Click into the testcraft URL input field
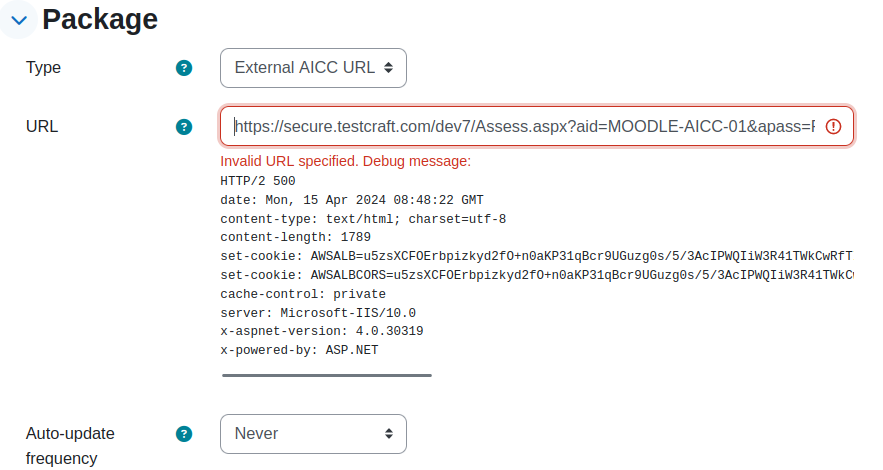883x470 pixels. 537,127
